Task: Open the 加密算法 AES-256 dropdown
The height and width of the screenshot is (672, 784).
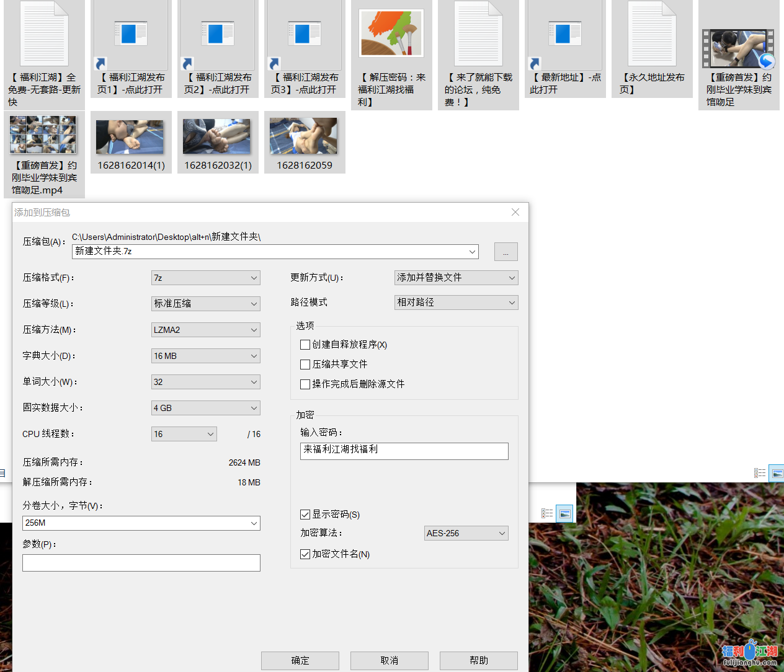Action: click(466, 533)
